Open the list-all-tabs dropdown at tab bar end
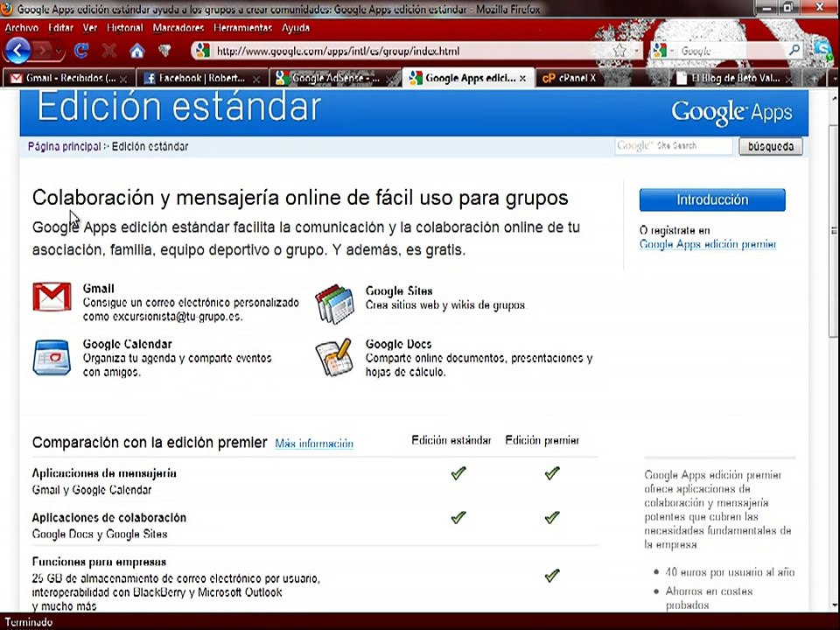The width and height of the screenshot is (840, 630). point(834,79)
